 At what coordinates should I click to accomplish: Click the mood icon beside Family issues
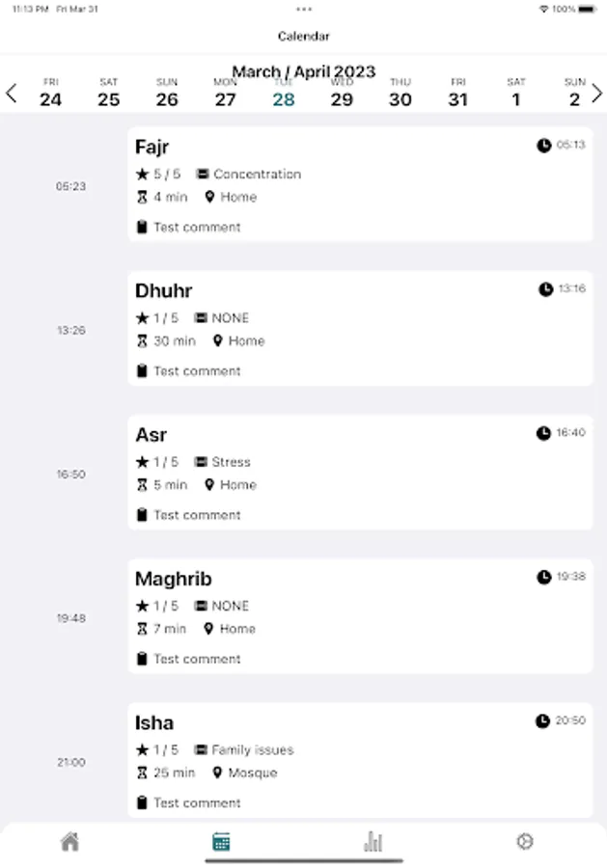coord(201,750)
